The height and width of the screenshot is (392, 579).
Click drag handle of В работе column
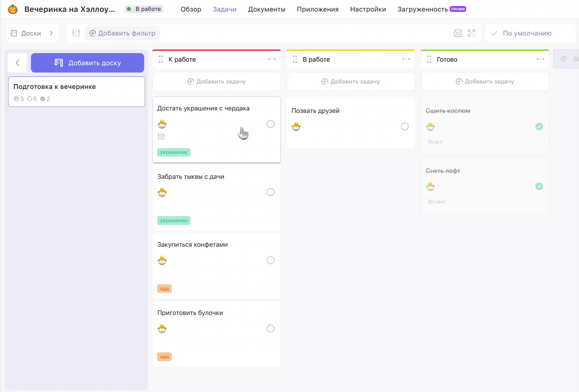tap(295, 59)
